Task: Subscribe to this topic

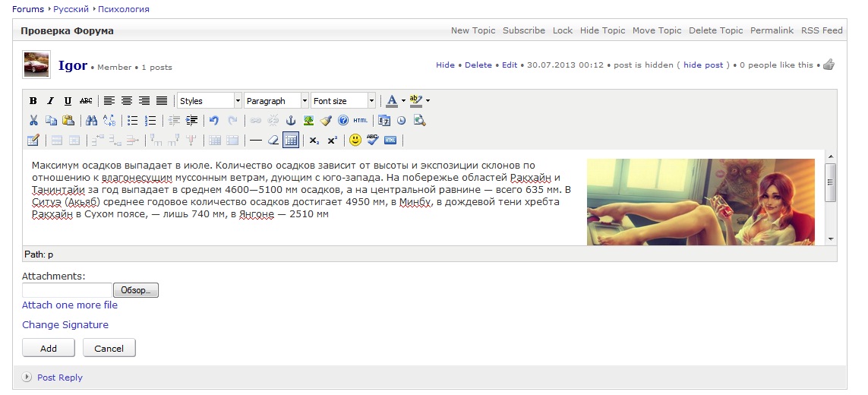Action: (x=524, y=30)
